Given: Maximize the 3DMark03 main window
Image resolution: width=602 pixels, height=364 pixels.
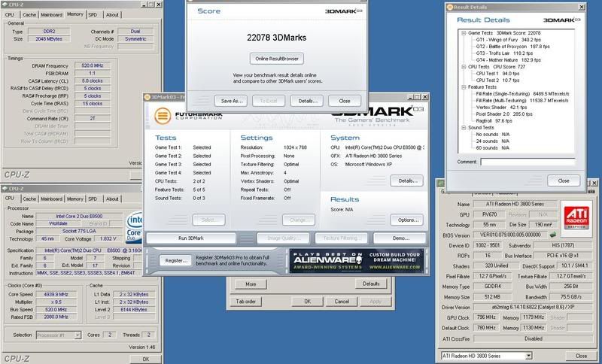Looking at the screenshot, I should point(418,97).
